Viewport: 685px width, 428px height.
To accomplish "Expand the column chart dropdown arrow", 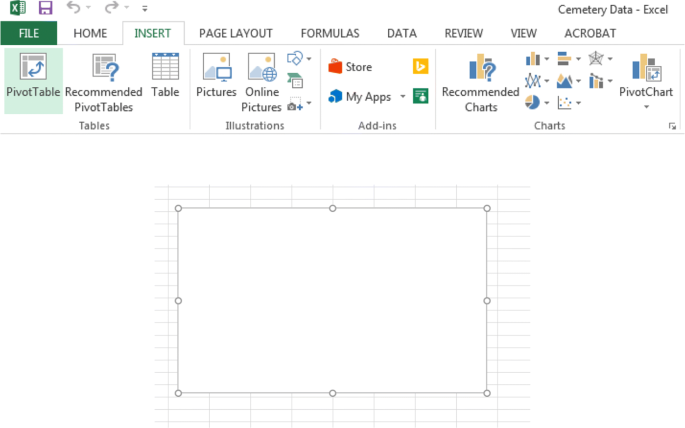I will [x=547, y=59].
